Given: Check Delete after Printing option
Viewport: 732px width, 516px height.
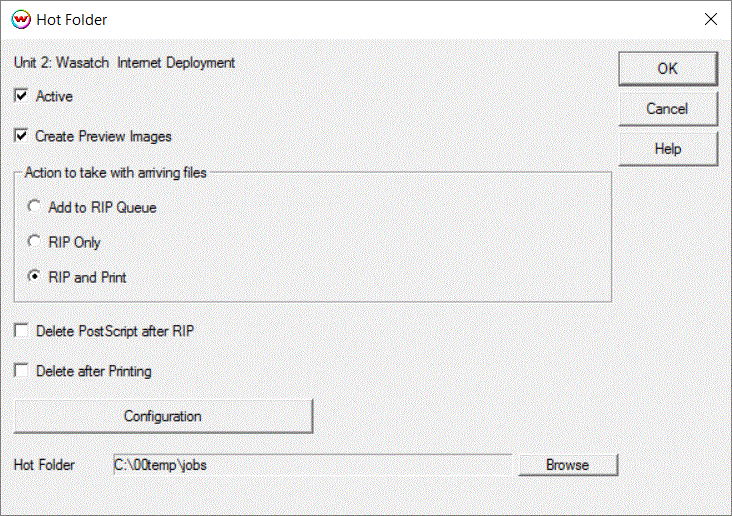Looking at the screenshot, I should tap(21, 371).
